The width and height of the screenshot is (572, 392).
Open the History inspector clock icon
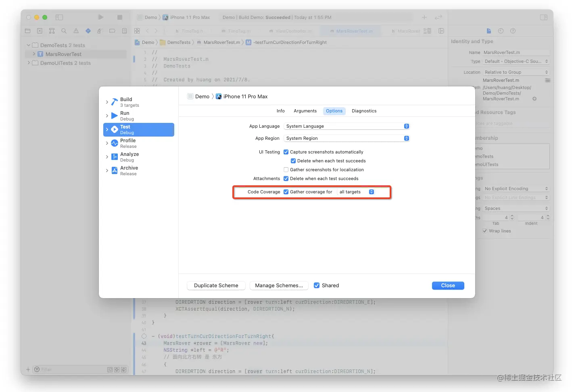click(501, 31)
